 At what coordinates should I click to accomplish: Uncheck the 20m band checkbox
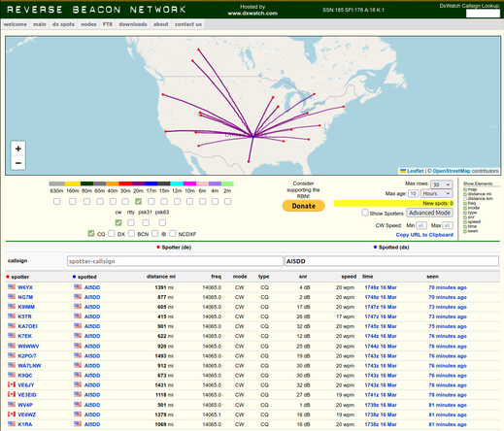(x=138, y=201)
